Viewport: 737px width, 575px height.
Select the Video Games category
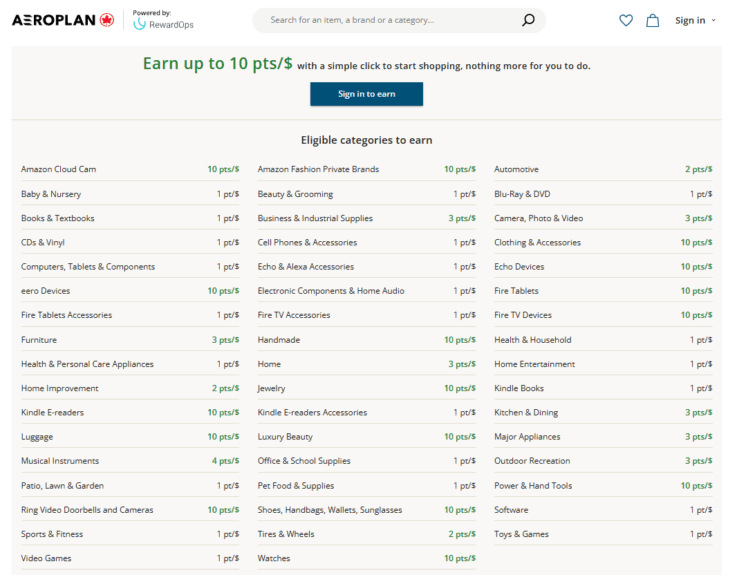(46, 558)
